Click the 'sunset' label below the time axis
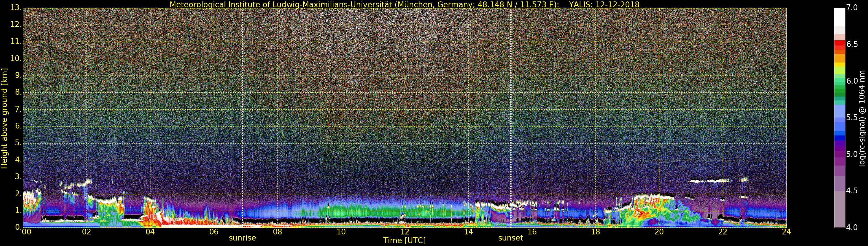 click(x=510, y=238)
